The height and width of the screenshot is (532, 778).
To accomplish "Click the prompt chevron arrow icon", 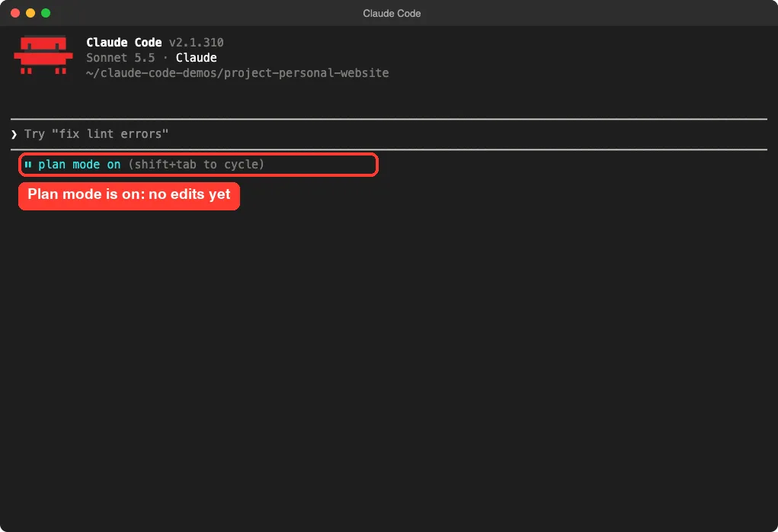I will [14, 134].
